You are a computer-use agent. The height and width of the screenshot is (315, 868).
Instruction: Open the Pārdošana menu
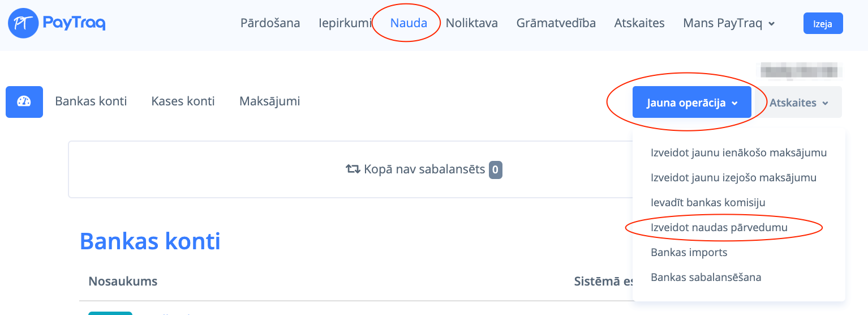[270, 23]
